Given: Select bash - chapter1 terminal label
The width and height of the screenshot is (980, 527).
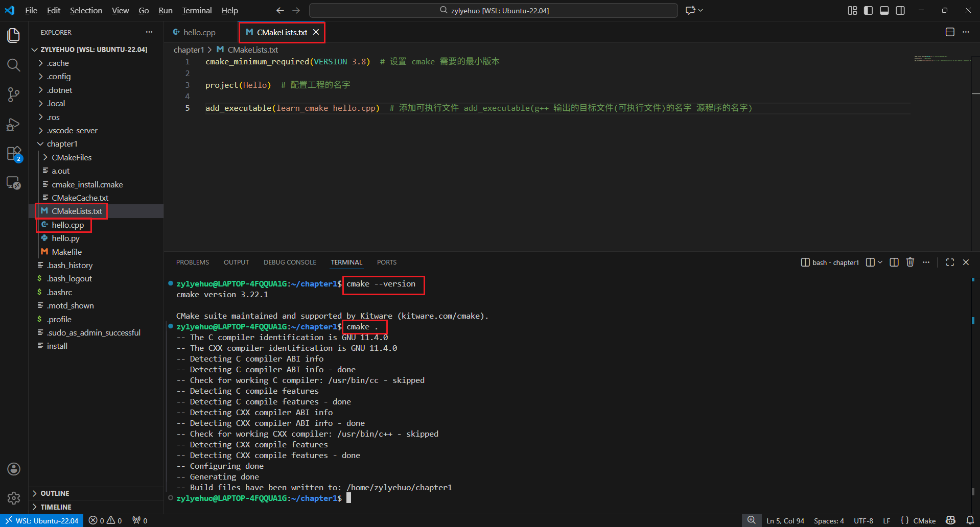Looking at the screenshot, I should (830, 262).
